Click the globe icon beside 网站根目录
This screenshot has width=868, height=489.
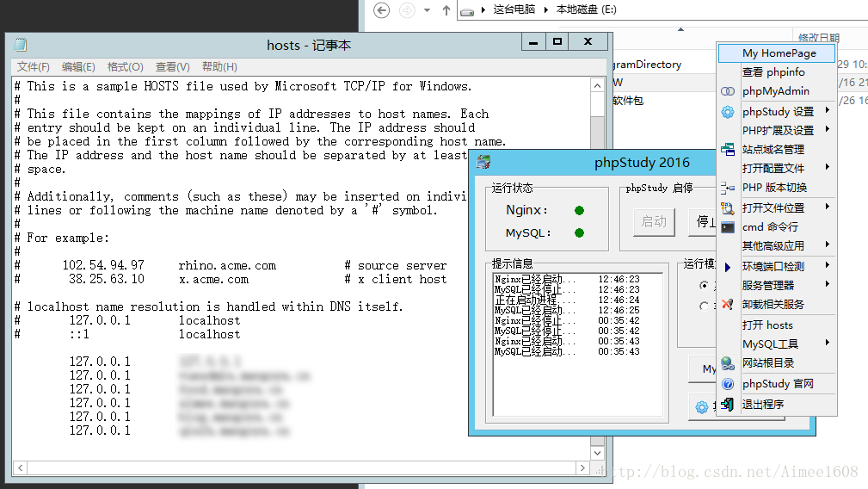pyautogui.click(x=728, y=363)
